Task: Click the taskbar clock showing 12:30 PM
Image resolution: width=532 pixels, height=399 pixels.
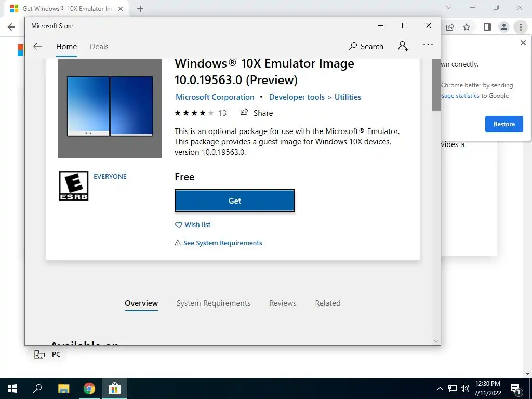Action: coord(487,389)
